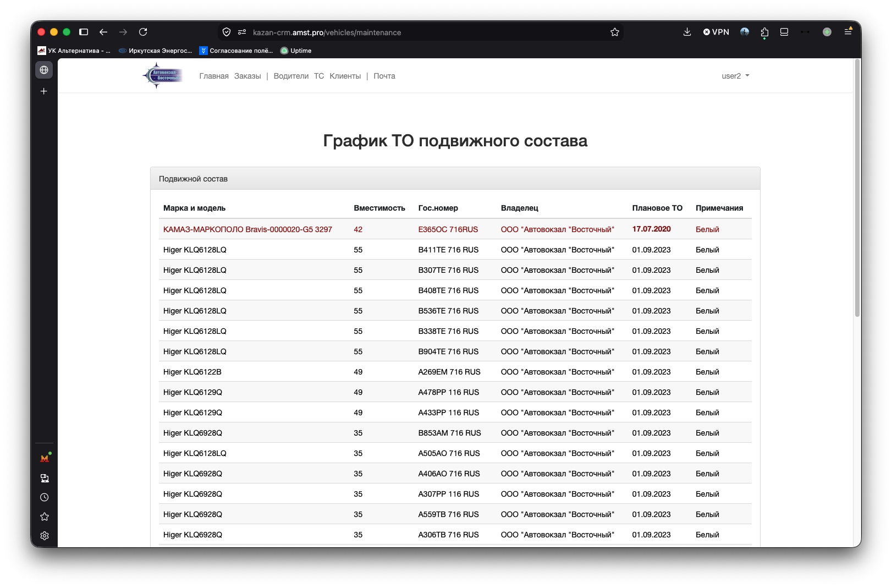Open Заказы menu item
This screenshot has width=892, height=588.
[x=247, y=76]
